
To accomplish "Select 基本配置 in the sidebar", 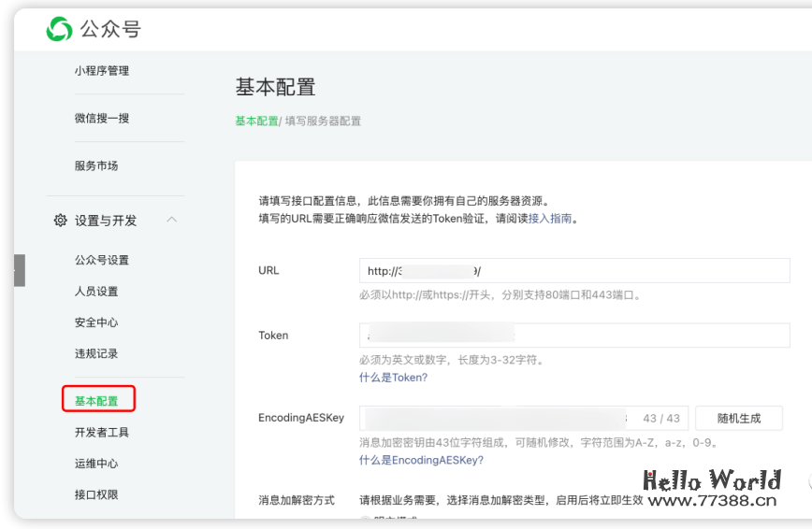I will [96, 401].
